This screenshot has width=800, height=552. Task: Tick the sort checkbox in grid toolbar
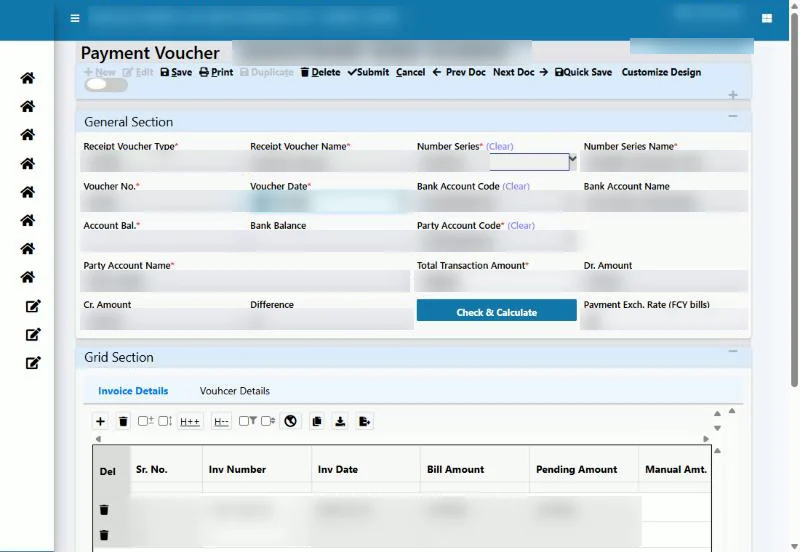pos(268,421)
